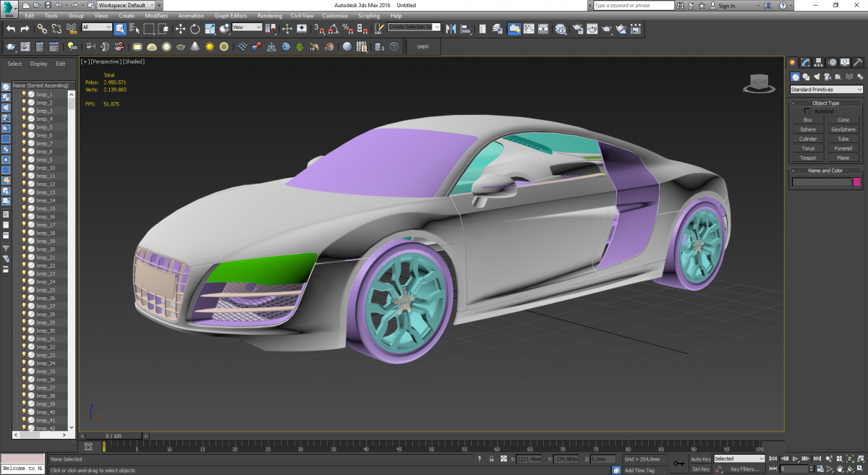Toggle the Percent Snap button
This screenshot has height=475, width=868.
(x=347, y=29)
